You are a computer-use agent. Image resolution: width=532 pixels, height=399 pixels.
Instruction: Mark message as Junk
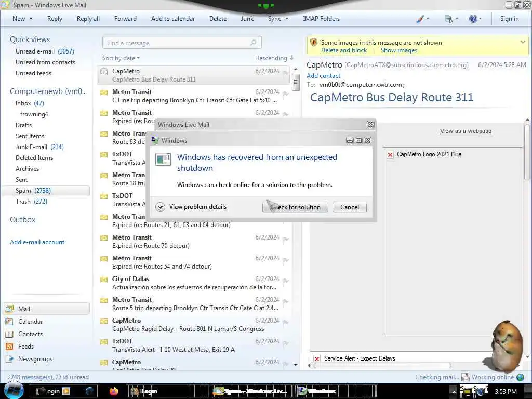(x=247, y=19)
